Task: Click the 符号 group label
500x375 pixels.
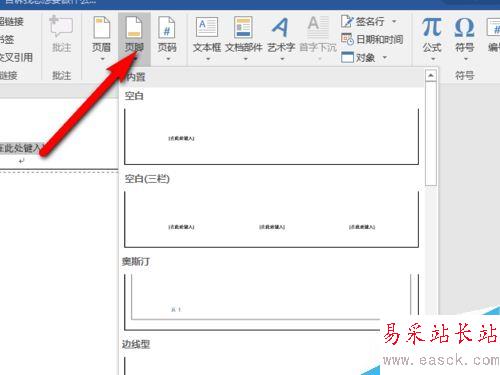Action: click(x=465, y=76)
